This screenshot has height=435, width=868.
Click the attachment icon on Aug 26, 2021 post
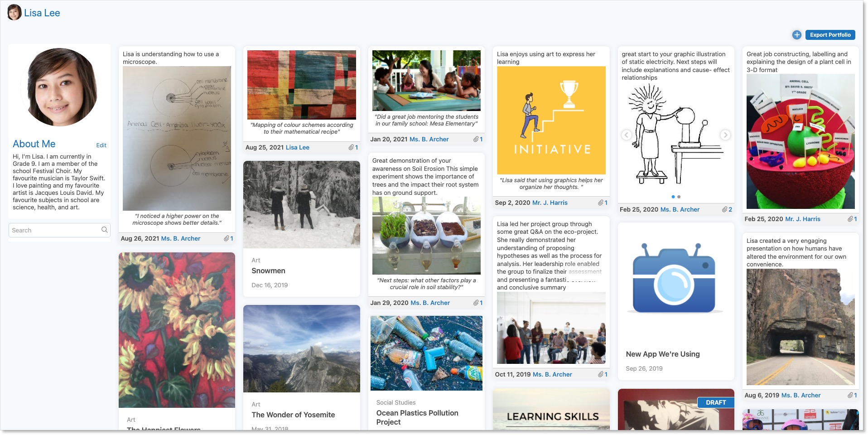pyautogui.click(x=227, y=238)
